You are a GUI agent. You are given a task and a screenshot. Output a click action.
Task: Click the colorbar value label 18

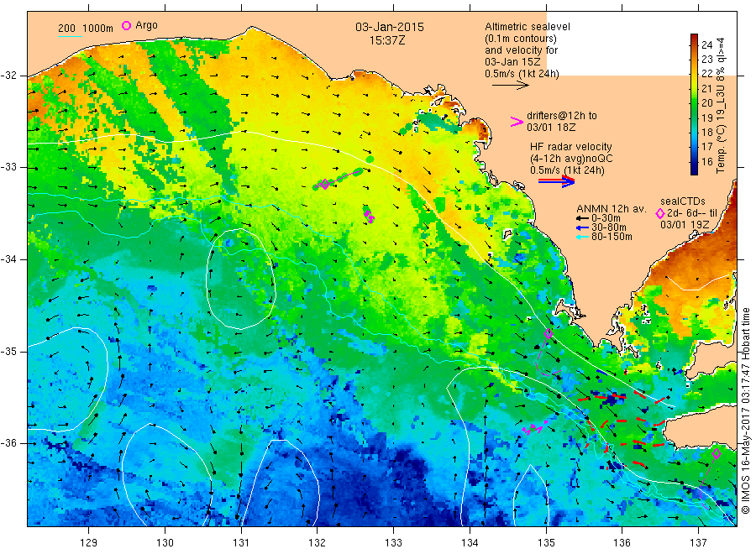pos(706,133)
